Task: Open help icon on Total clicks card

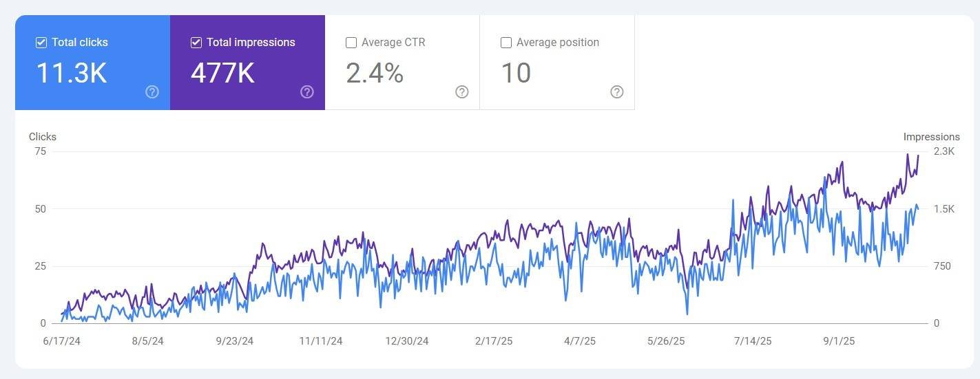Action: coord(152,92)
